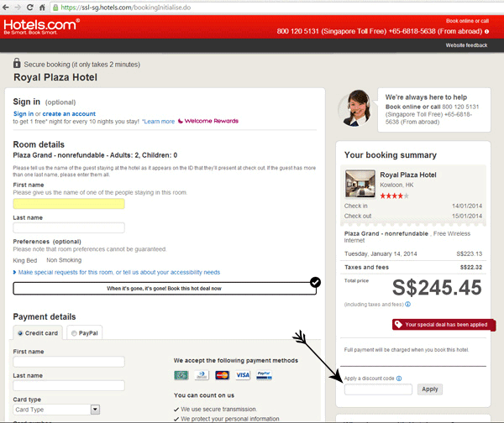
Task: Focus the guest First name field
Action: tap(69, 204)
